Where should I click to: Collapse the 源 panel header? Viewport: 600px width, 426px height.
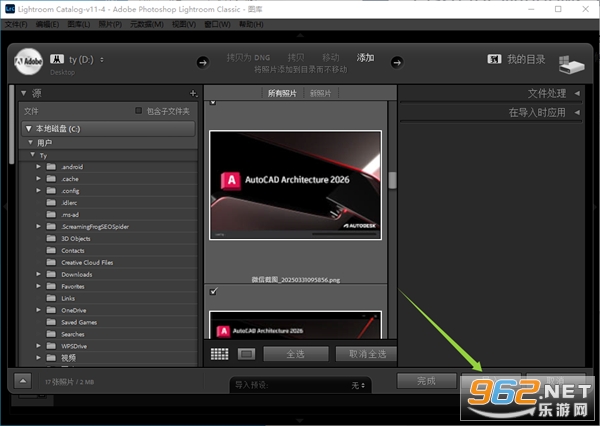click(24, 93)
